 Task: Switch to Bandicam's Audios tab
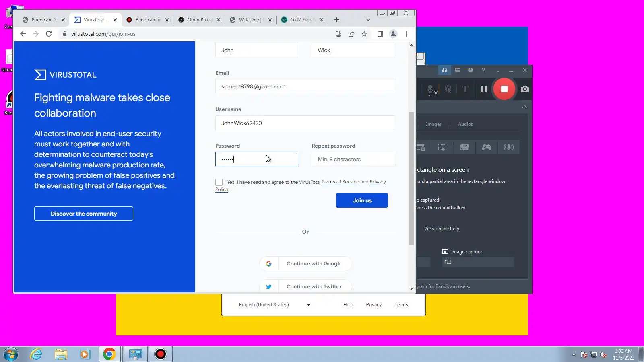pyautogui.click(x=465, y=124)
